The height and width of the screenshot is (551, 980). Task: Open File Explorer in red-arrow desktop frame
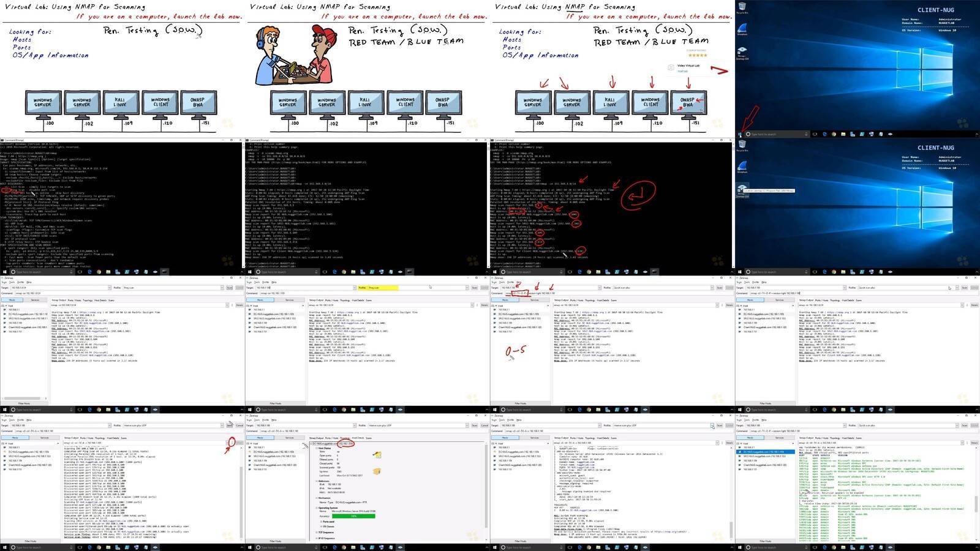[x=843, y=134]
